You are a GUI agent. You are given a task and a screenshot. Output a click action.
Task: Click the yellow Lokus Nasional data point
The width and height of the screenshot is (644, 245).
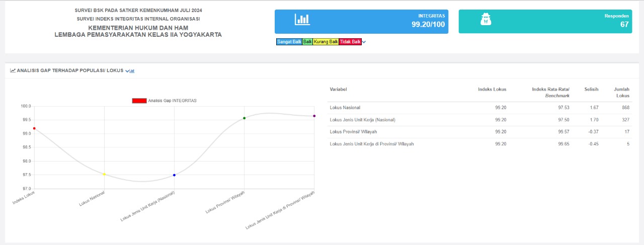tap(104, 174)
